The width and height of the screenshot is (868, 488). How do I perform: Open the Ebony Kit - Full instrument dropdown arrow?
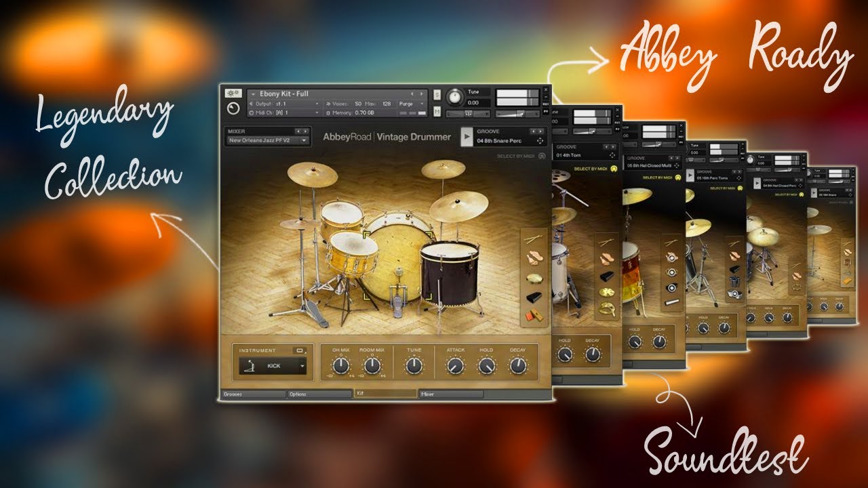pyautogui.click(x=253, y=94)
